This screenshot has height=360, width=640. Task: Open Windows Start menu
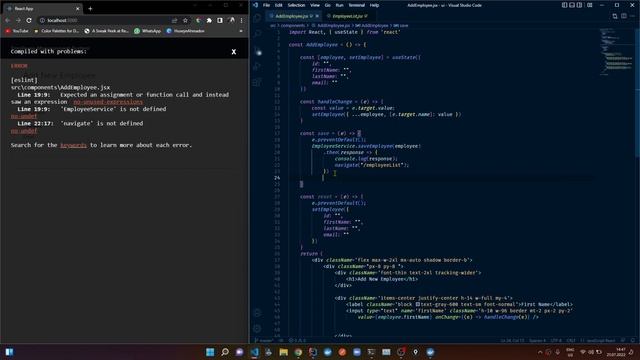point(210,352)
